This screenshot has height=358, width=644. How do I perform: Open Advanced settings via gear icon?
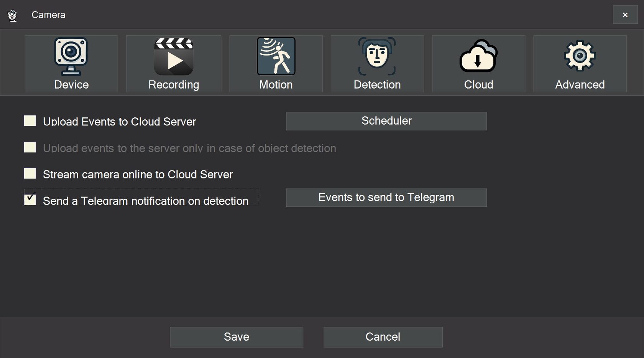pyautogui.click(x=580, y=56)
